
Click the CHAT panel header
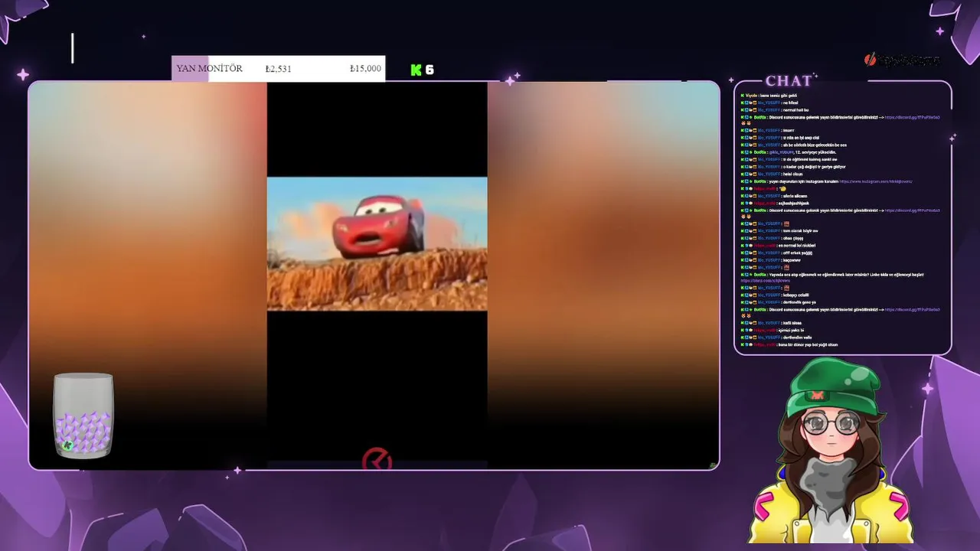pos(789,80)
